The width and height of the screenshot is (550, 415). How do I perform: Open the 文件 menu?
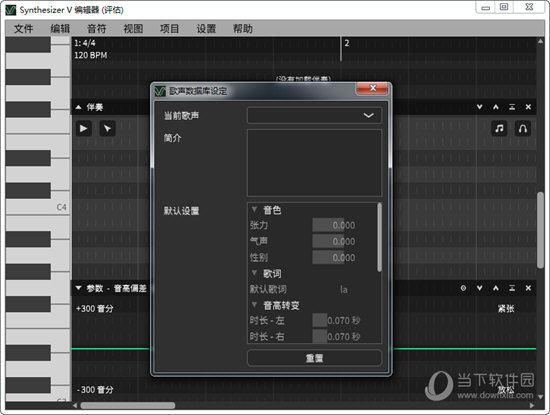[24, 28]
